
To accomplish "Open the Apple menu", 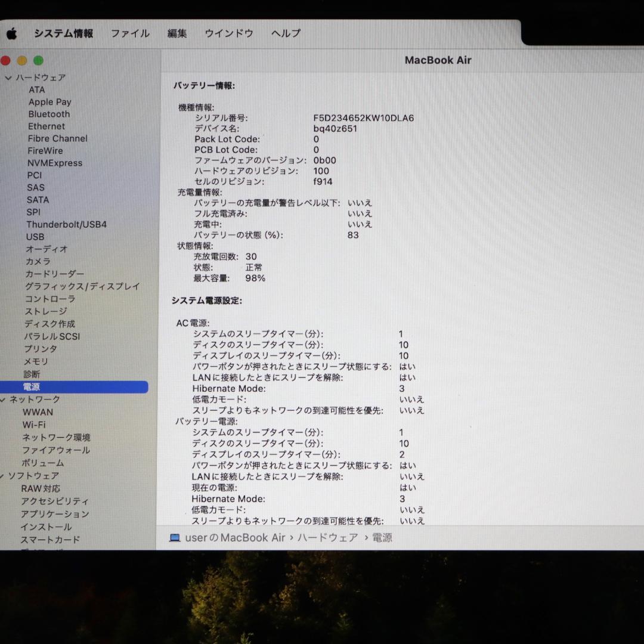I will (x=13, y=33).
